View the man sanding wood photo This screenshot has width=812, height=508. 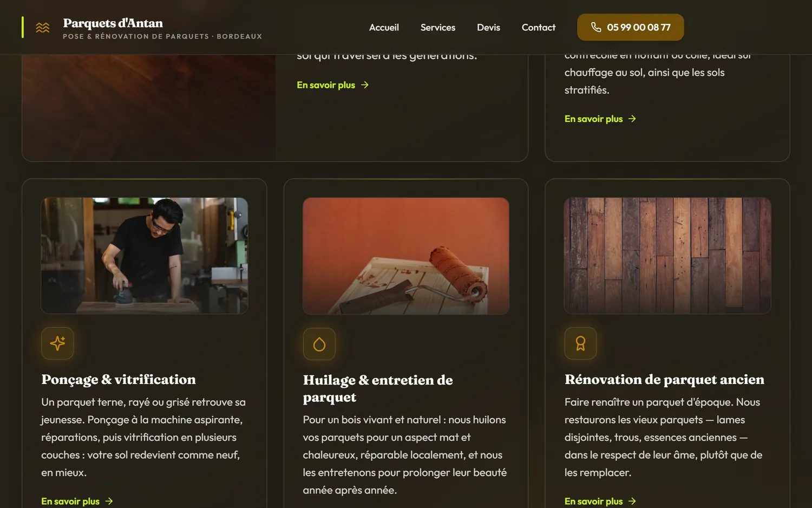(145, 256)
